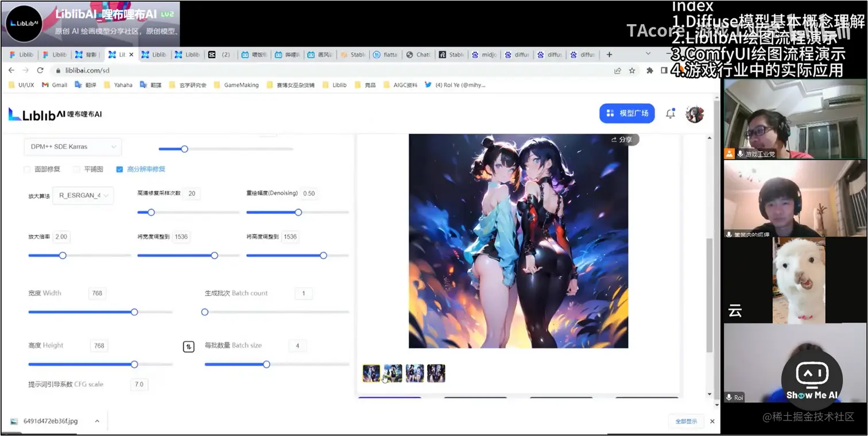Click the 全部显示 downloads button

[x=686, y=421]
